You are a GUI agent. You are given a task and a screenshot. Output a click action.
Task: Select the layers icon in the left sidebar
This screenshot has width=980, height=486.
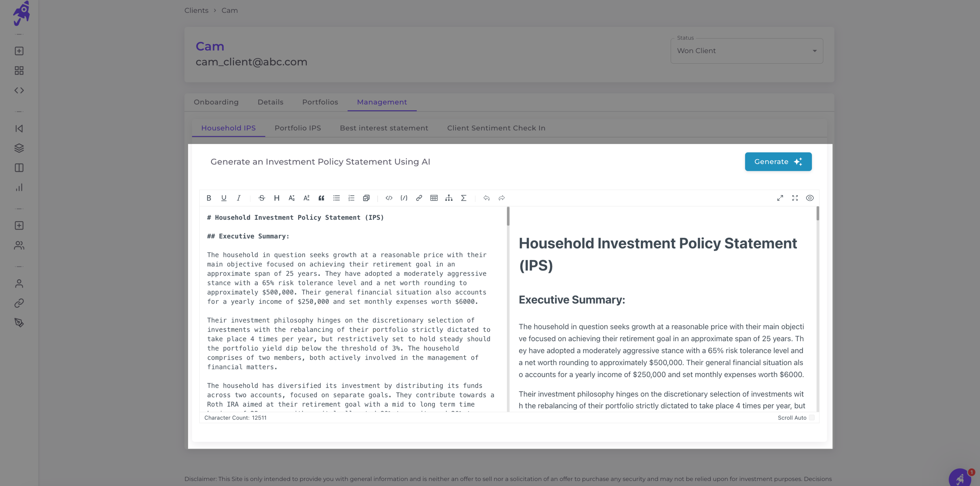[x=19, y=148]
